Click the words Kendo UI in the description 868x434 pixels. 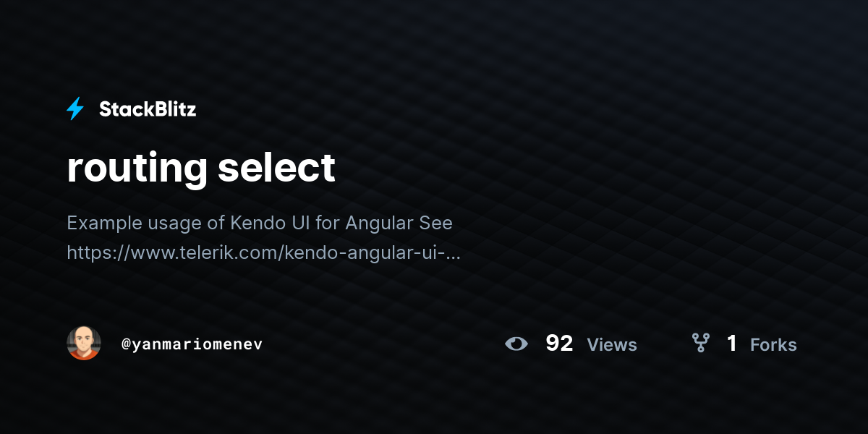point(271,223)
